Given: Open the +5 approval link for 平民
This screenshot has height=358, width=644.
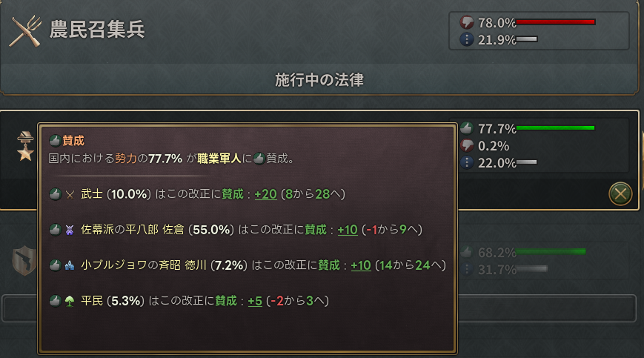Looking at the screenshot, I should 253,300.
